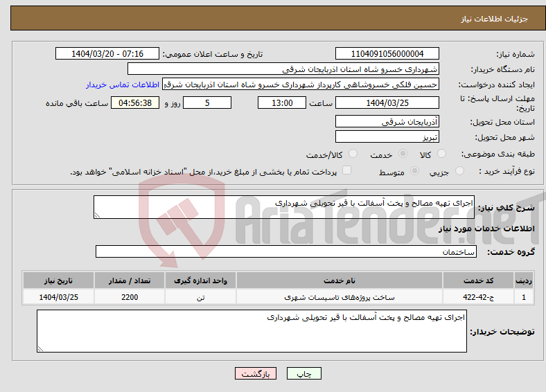Click the تعداد / مقدار column header
This screenshot has width=546, height=392.
(130, 280)
